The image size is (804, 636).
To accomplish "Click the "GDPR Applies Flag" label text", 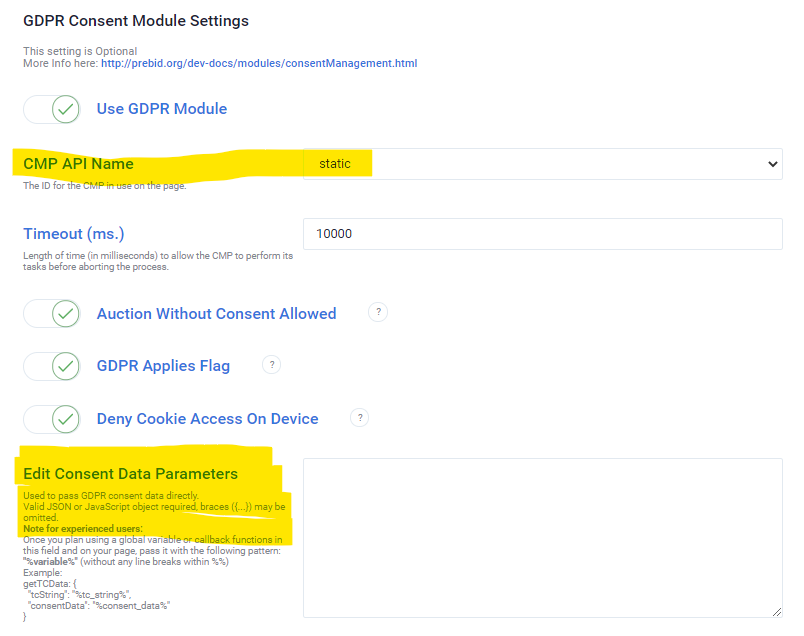I will coord(163,366).
